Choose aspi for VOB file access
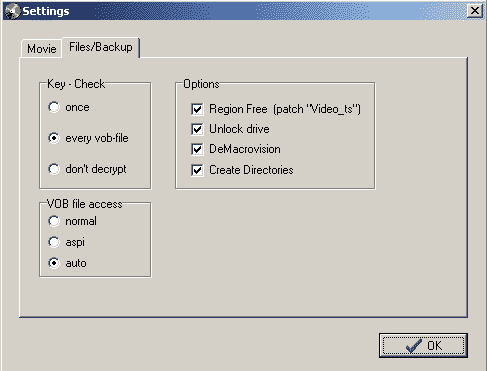Image resolution: width=487 pixels, height=371 pixels. [54, 242]
